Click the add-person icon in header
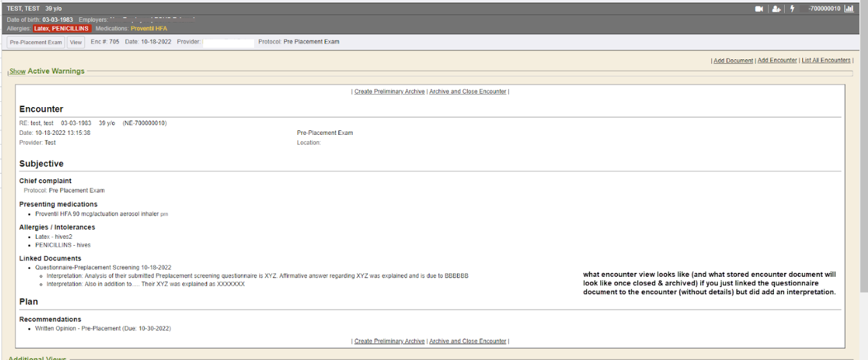Viewport: 868px width, 360px height. click(776, 9)
